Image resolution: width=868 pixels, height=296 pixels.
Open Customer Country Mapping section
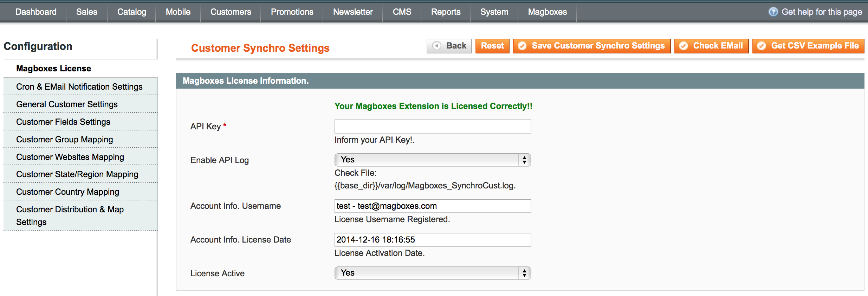[80, 192]
